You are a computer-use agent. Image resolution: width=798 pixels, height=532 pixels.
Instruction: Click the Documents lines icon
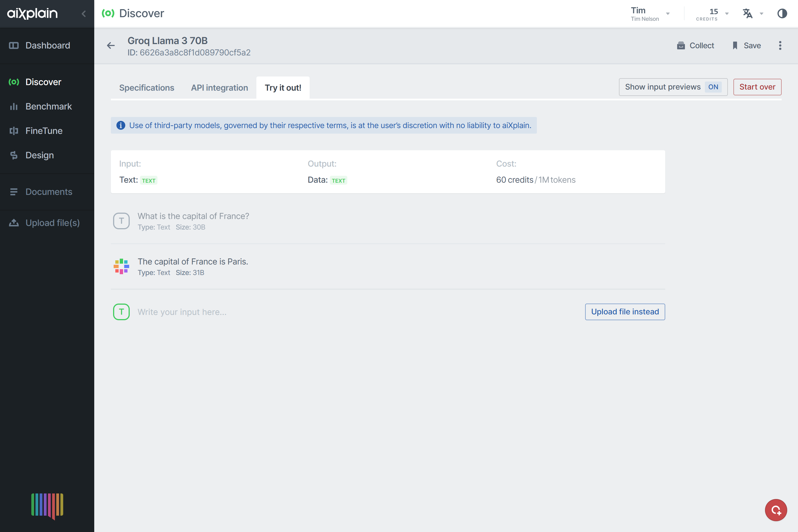(x=14, y=192)
